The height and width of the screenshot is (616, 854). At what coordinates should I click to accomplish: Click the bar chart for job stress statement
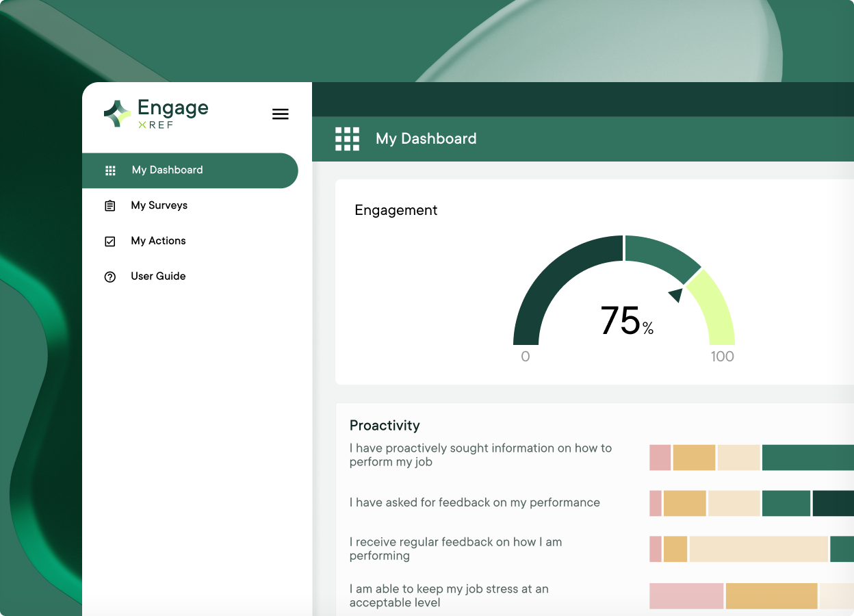[x=753, y=595]
